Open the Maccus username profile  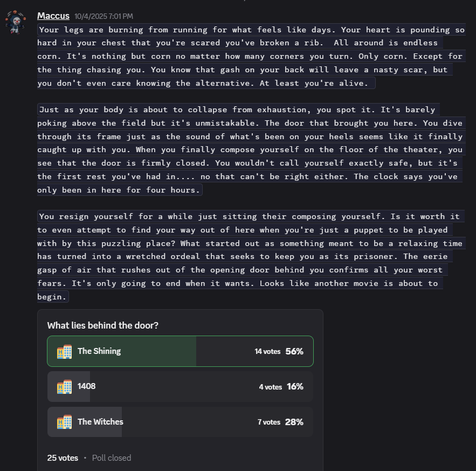(53, 16)
